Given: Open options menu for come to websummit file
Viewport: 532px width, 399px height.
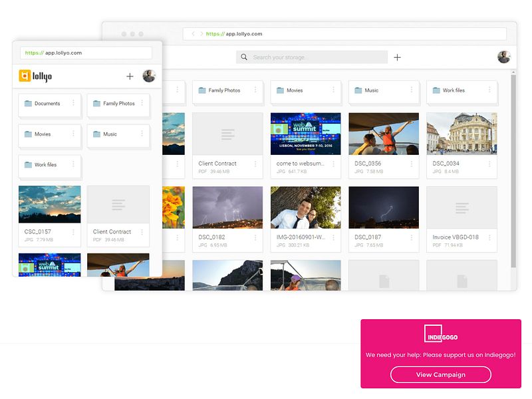Looking at the screenshot, I should pos(333,164).
